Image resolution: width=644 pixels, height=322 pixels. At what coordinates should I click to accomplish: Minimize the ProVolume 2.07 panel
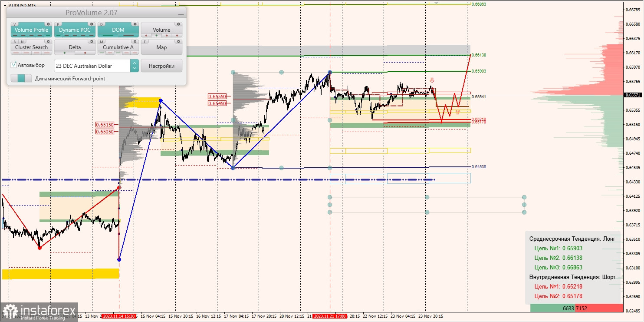point(181,14)
